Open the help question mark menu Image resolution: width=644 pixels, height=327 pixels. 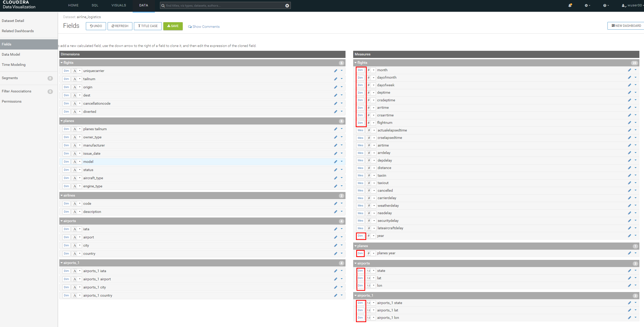coord(605,5)
